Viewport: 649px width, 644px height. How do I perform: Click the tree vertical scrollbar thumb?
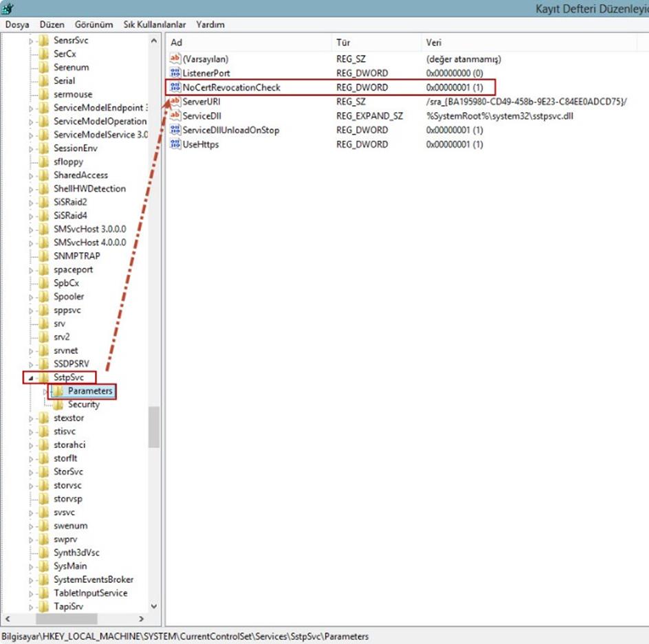154,427
